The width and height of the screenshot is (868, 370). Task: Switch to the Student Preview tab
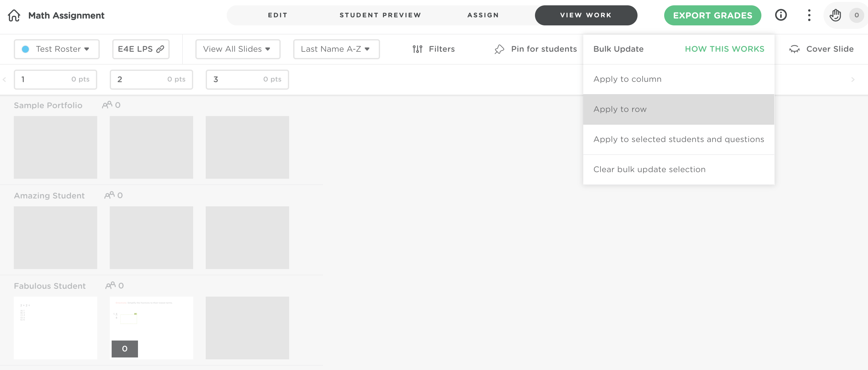point(380,15)
